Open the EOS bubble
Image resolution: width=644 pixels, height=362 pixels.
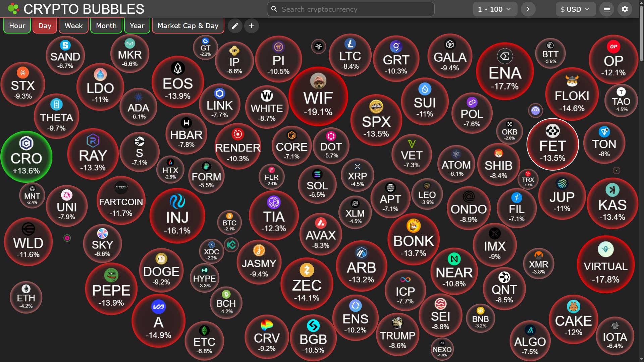pos(178,82)
